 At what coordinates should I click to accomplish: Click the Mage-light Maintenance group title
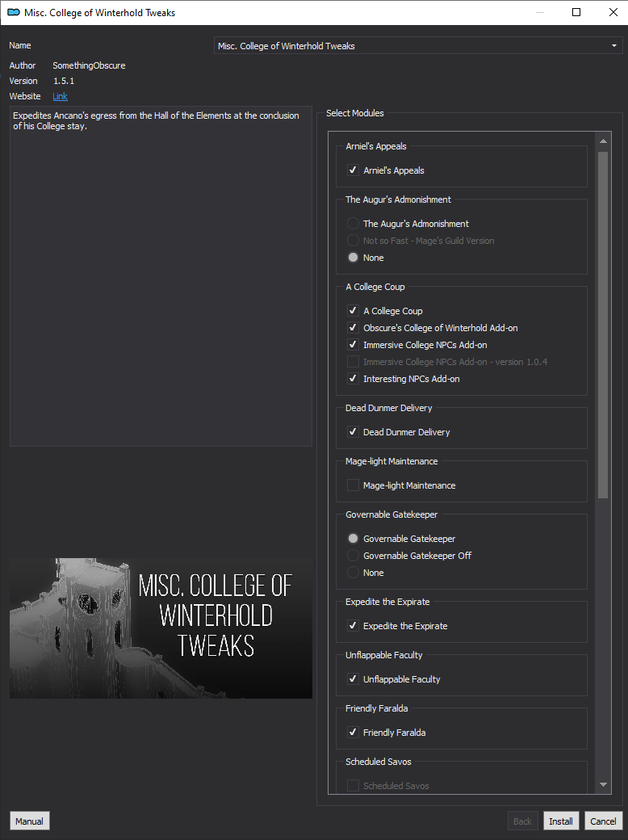(391, 461)
